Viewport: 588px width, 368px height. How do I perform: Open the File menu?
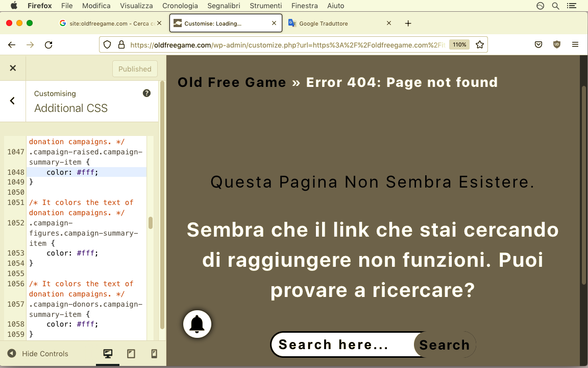[67, 6]
